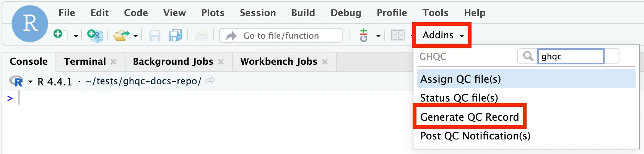Open the Addins dropdown menu
The image size is (644, 154).
442,35
